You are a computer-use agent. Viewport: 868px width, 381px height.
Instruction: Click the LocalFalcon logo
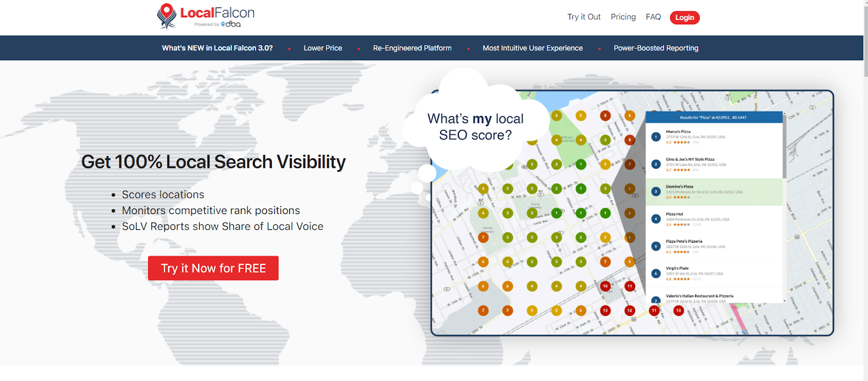point(206,16)
